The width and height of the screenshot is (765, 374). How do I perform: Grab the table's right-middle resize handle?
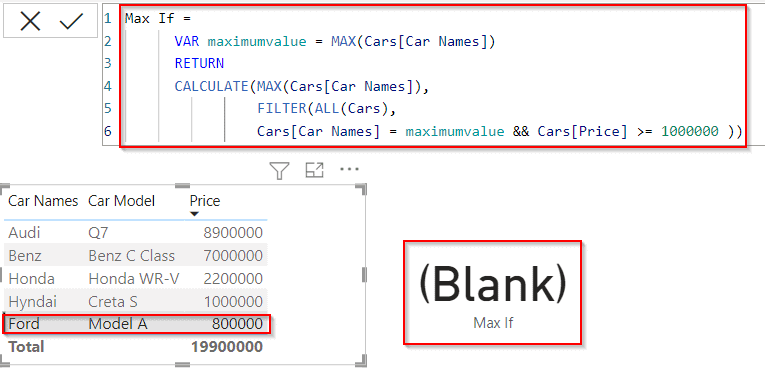coord(364,275)
